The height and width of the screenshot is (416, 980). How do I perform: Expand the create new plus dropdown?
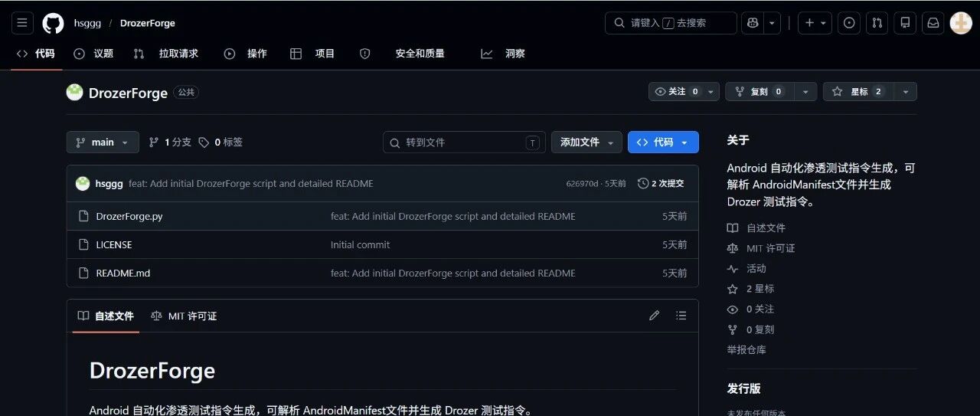pos(815,23)
